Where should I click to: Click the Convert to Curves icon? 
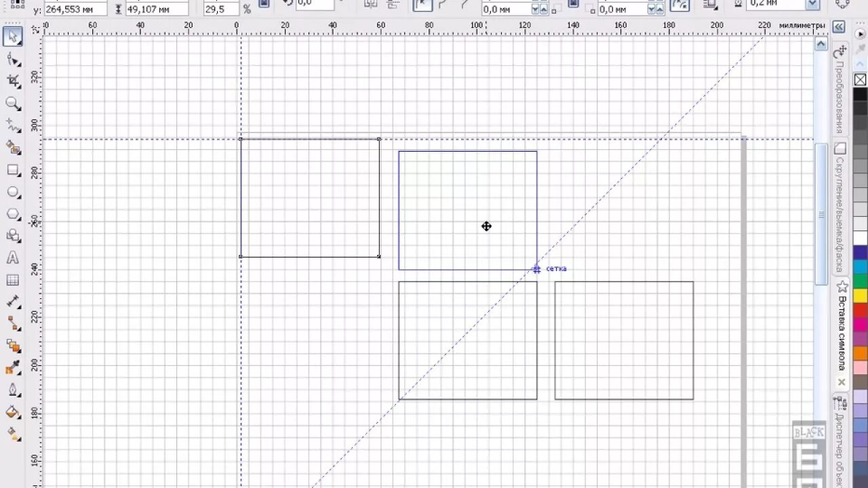(844, 4)
